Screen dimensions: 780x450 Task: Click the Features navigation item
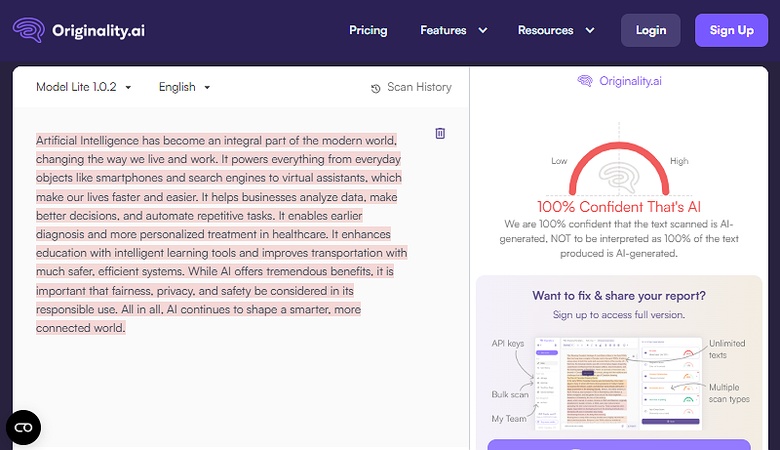(x=443, y=30)
